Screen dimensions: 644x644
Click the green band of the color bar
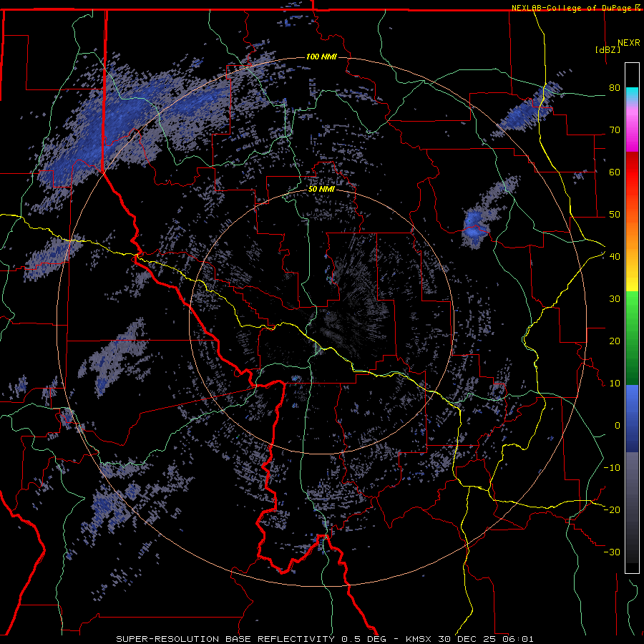click(x=632, y=338)
